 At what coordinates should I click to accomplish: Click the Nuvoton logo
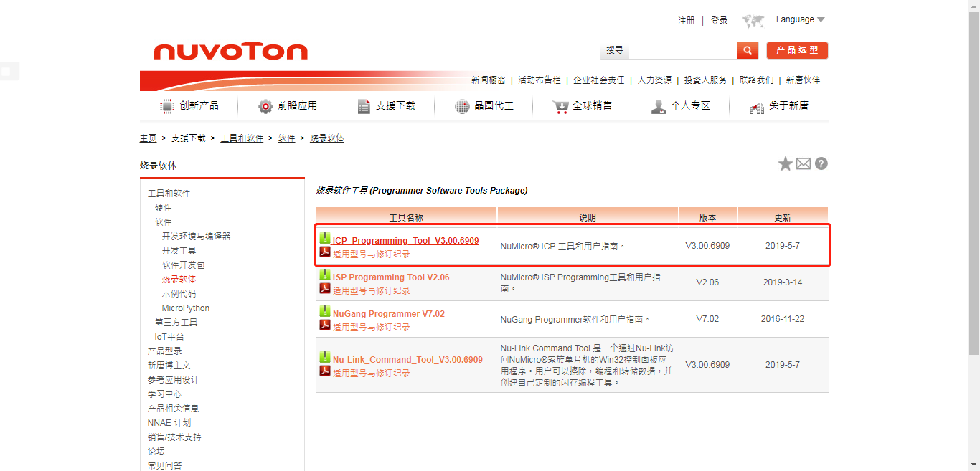point(230,52)
